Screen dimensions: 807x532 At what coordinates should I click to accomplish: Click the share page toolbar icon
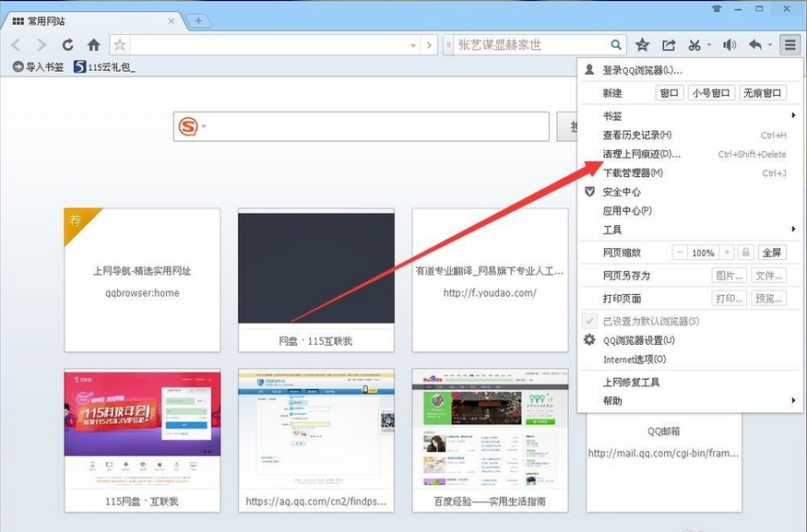coord(668,44)
